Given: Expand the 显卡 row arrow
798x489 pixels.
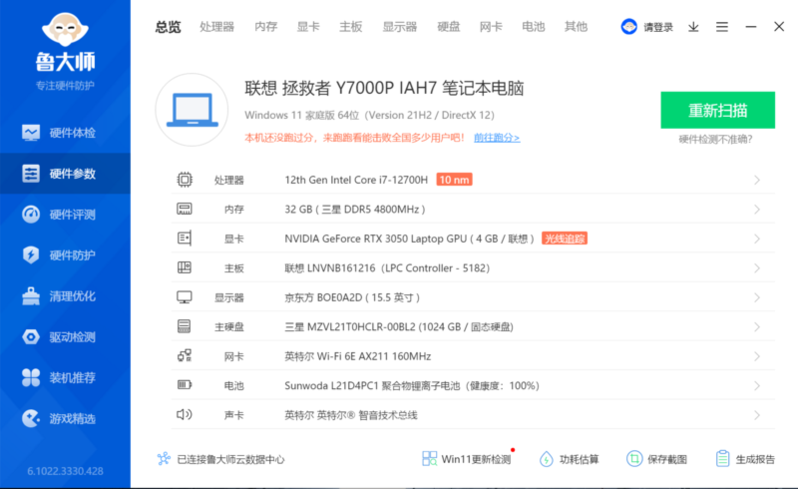Looking at the screenshot, I should point(757,239).
